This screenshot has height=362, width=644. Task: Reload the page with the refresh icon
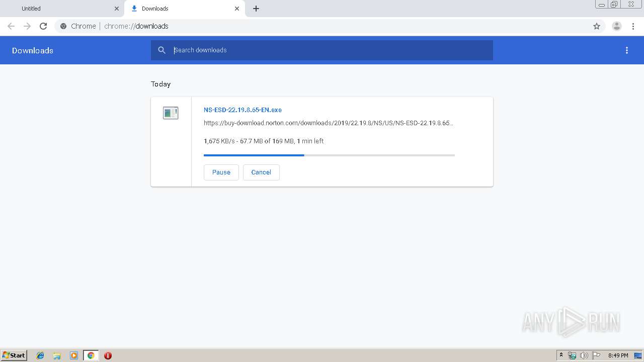43,26
